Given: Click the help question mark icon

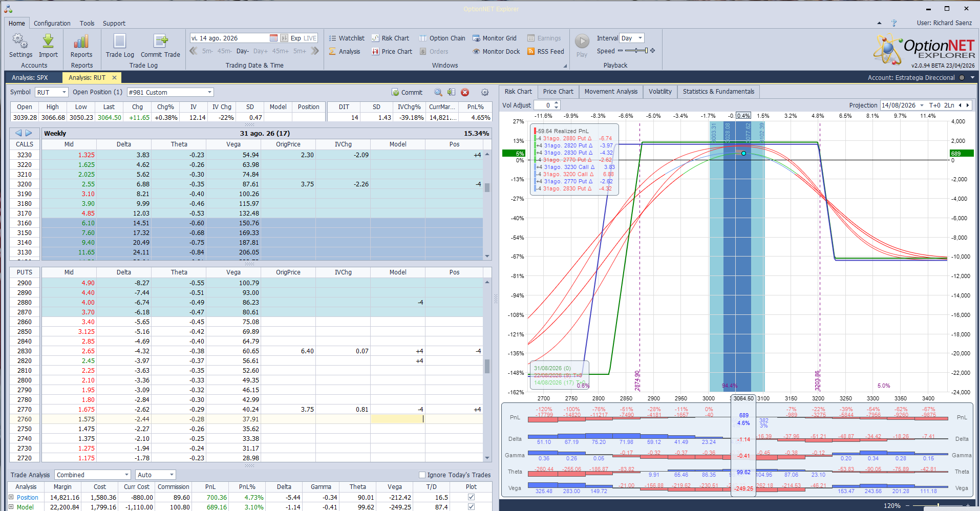Looking at the screenshot, I should tap(894, 23).
